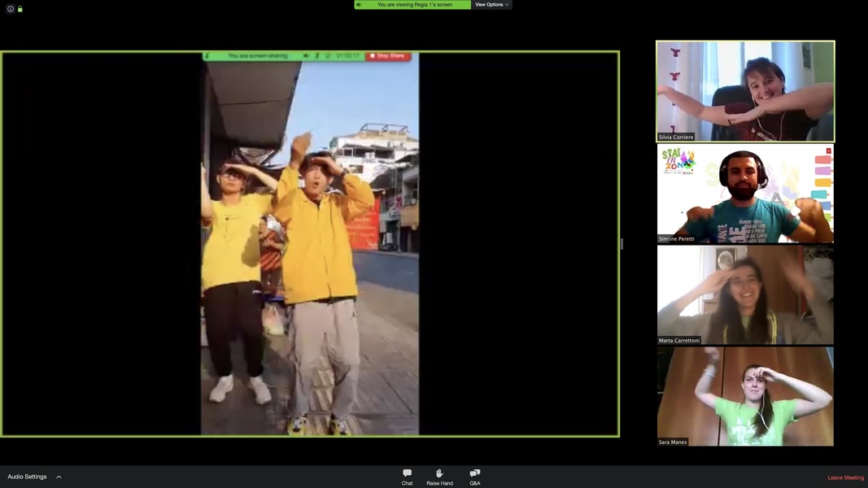The image size is (868, 488).
Task: Click the speaker icon in the shared screen toolbar
Action: [x=306, y=56]
